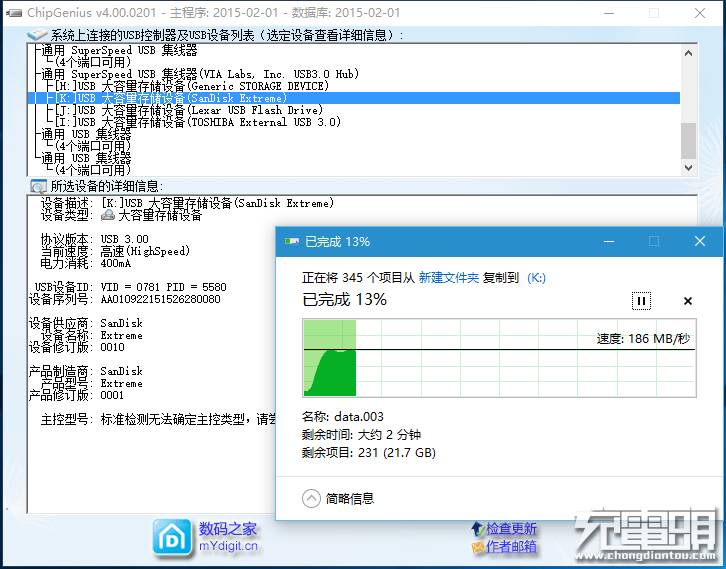Click the 速度: 186 MB/秒 label
726x569 pixels.
pyautogui.click(x=643, y=339)
